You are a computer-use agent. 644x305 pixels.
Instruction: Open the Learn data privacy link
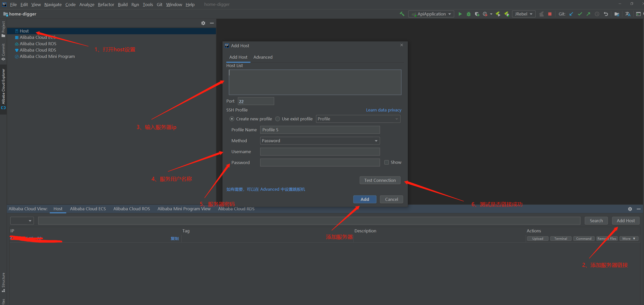pyautogui.click(x=383, y=110)
